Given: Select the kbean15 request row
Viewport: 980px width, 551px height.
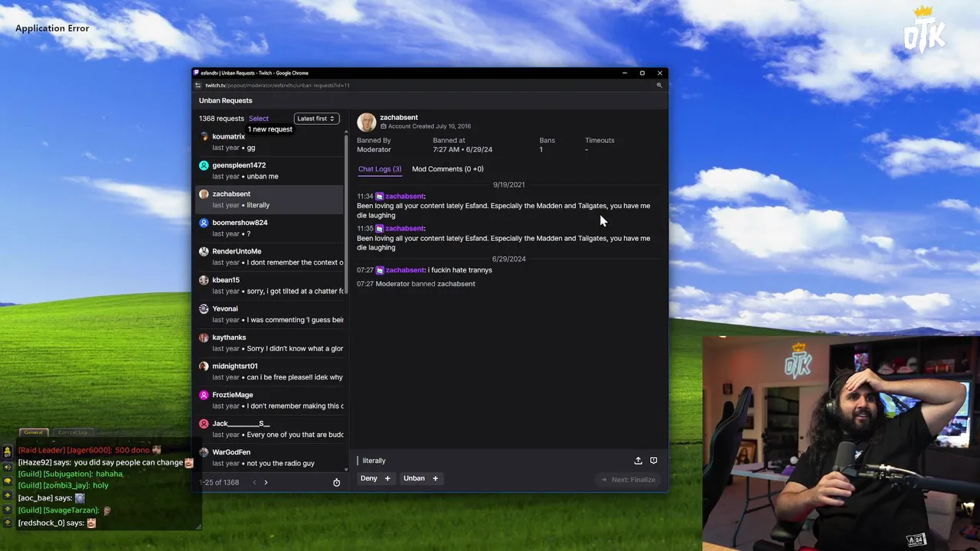Looking at the screenshot, I should pos(269,285).
